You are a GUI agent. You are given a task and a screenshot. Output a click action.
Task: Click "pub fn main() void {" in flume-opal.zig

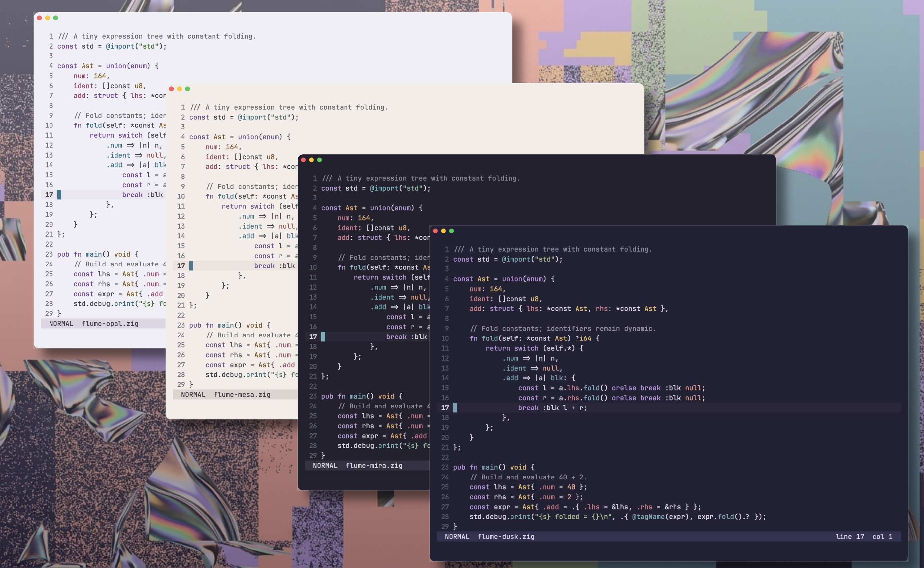98,254
